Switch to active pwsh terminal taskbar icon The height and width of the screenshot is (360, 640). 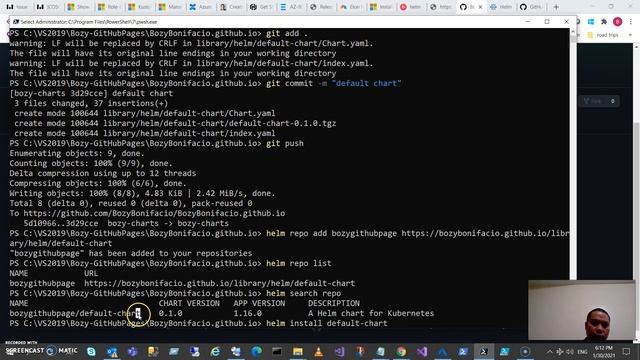pyautogui.click(x=484, y=351)
